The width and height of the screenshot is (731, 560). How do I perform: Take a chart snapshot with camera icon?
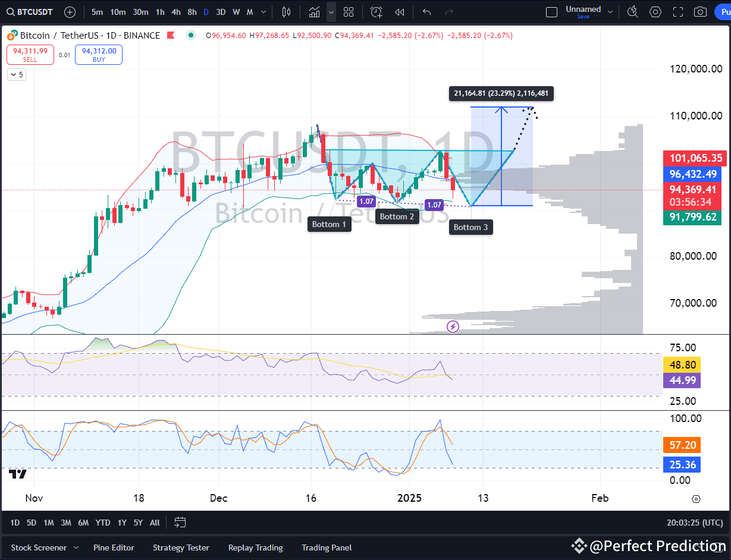pyautogui.click(x=701, y=12)
